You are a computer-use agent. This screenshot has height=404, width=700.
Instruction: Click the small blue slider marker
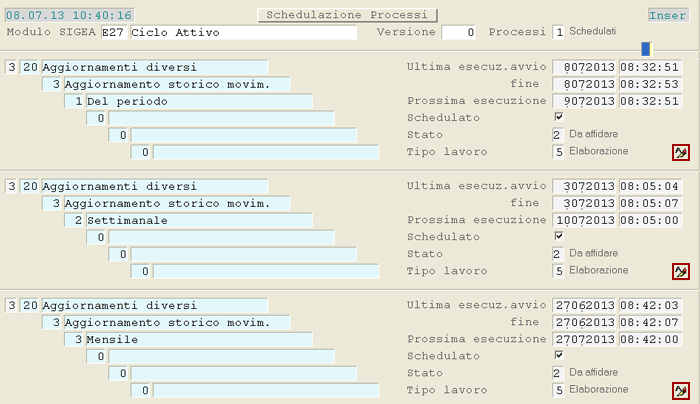pos(646,48)
